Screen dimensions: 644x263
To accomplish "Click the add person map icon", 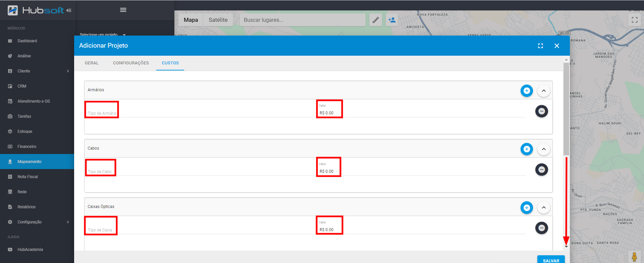I will [392, 20].
